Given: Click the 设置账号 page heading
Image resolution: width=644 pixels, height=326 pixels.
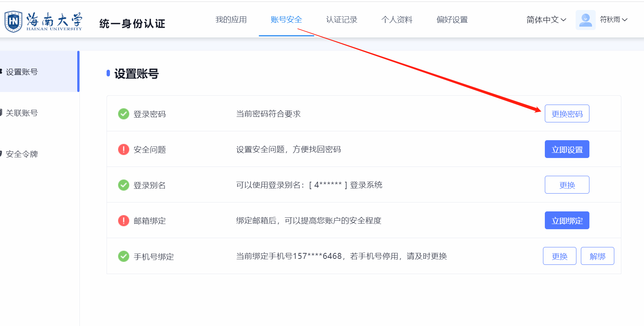Looking at the screenshot, I should coord(137,74).
